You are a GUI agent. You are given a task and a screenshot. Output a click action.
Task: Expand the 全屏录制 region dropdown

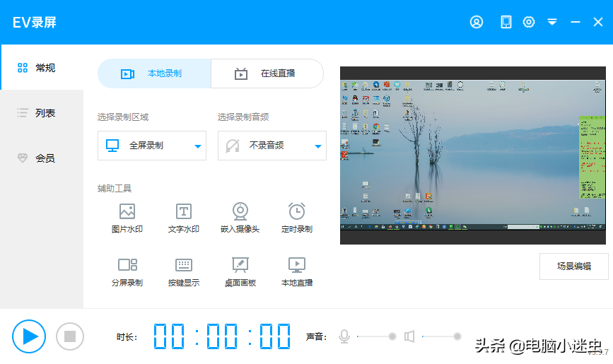click(152, 146)
